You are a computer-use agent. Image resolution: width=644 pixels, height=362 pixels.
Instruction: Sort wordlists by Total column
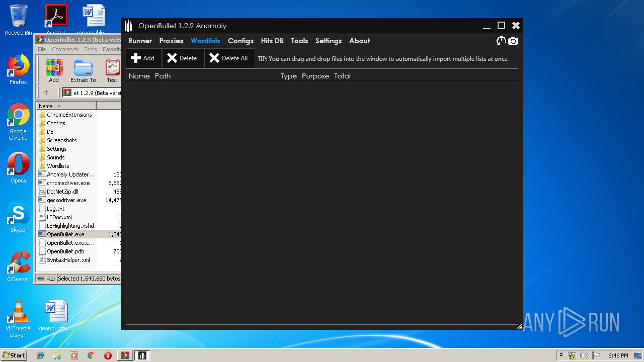(x=342, y=76)
